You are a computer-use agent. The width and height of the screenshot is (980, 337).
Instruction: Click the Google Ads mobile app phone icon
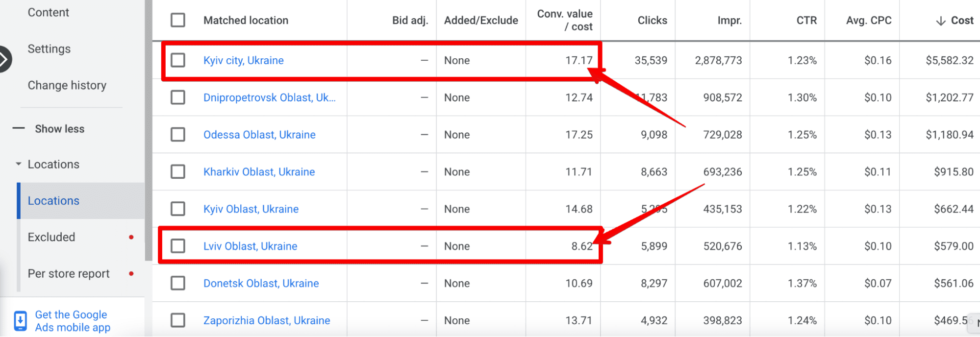(x=20, y=321)
